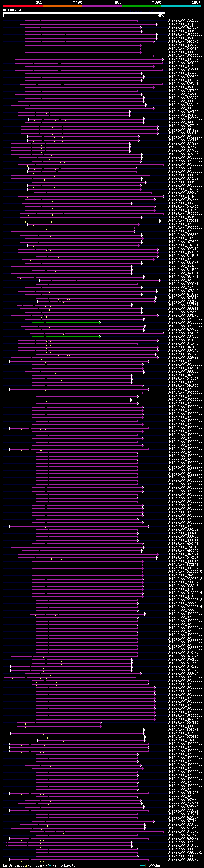204x868 pixels.
Task: Click the green ~80% identity legend segment
Action: coord(142,6)
